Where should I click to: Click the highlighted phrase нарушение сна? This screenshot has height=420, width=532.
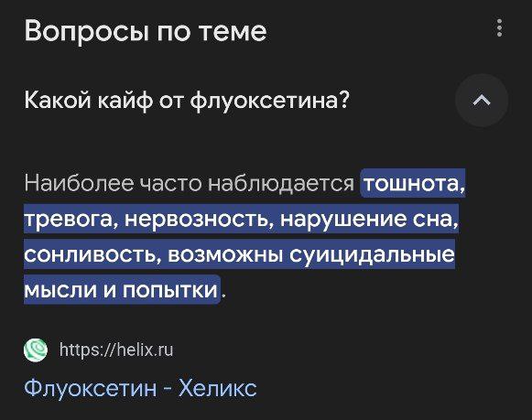pos(369,220)
